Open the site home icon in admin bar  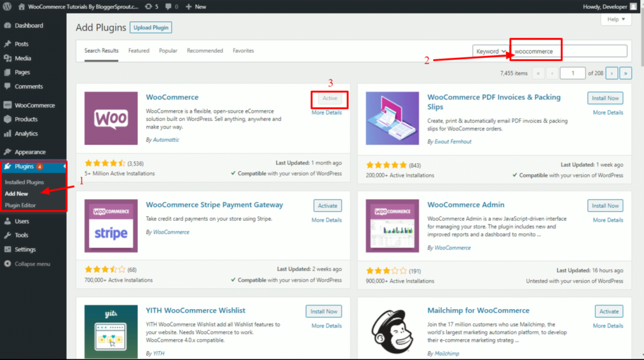[x=21, y=6]
